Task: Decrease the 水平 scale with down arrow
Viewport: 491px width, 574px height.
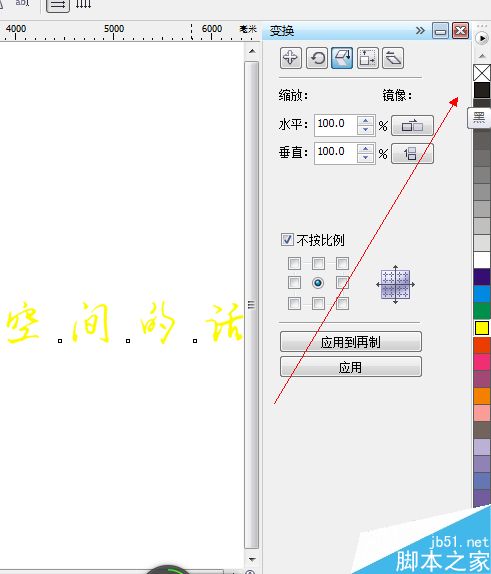Action: (x=365, y=130)
